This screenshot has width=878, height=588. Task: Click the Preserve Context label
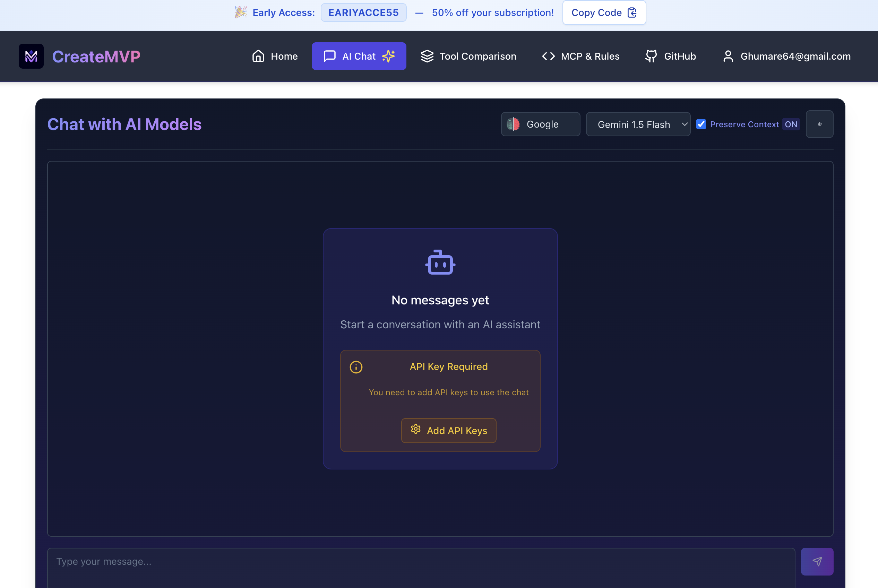click(x=744, y=124)
